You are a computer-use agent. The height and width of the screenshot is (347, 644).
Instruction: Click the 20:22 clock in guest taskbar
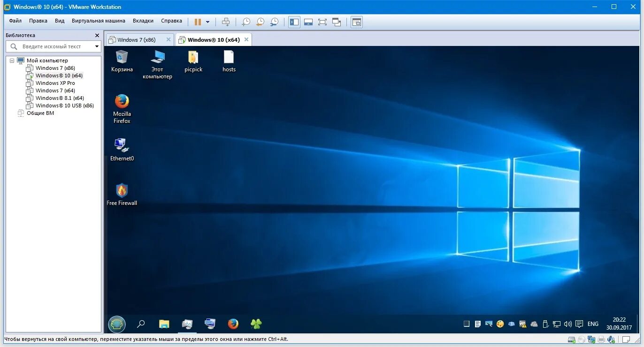[619, 320]
